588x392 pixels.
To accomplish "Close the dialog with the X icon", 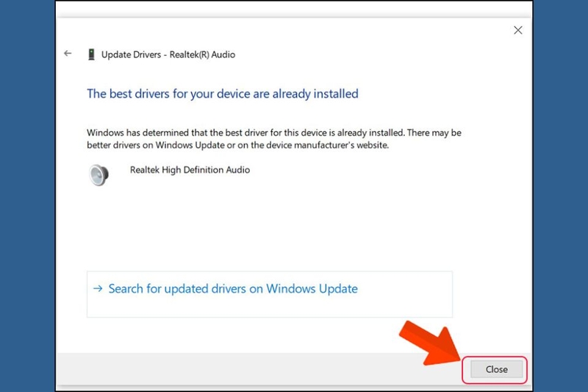I will coord(518,30).
